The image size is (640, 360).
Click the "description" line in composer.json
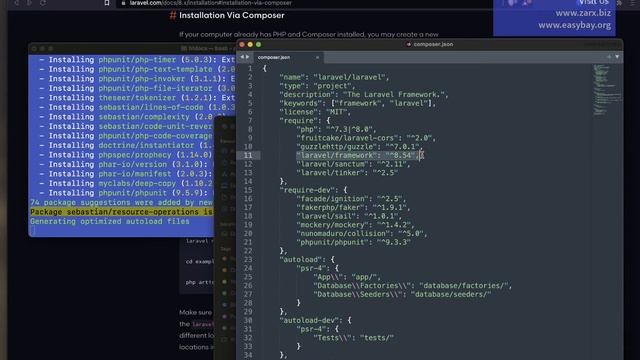click(x=364, y=95)
